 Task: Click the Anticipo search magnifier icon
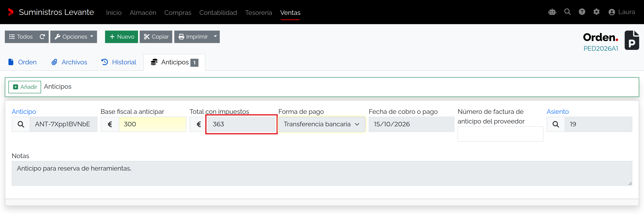point(21,124)
